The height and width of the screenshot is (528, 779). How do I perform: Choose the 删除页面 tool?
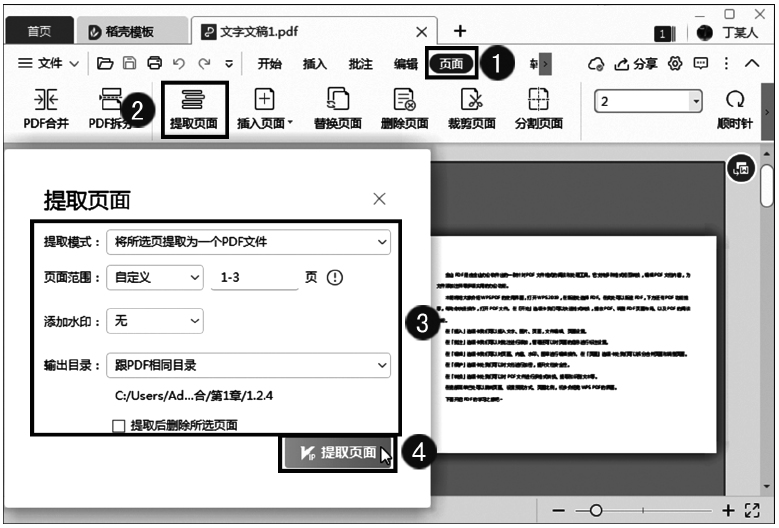tap(404, 108)
